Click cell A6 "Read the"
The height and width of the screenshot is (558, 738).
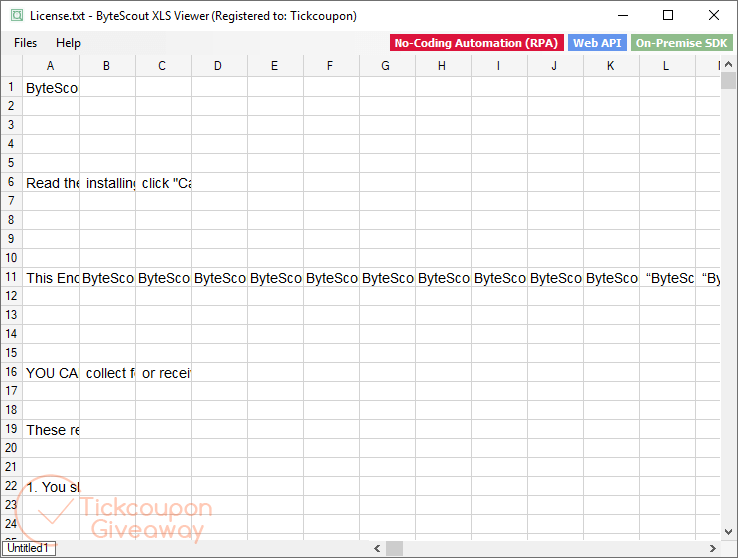click(51, 183)
